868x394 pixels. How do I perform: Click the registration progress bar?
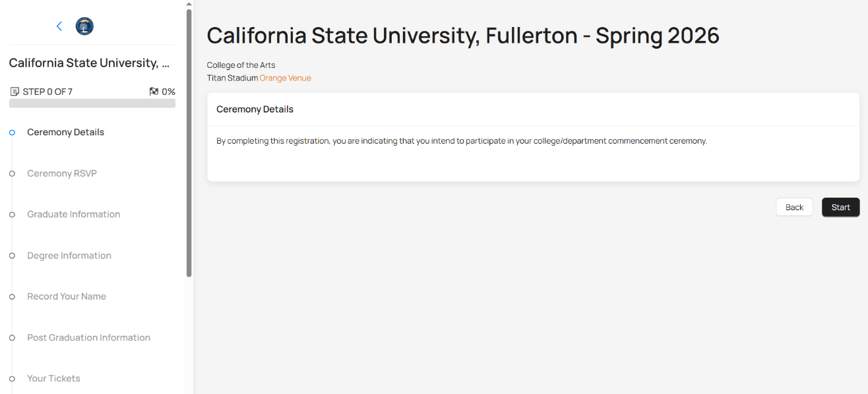[92, 103]
